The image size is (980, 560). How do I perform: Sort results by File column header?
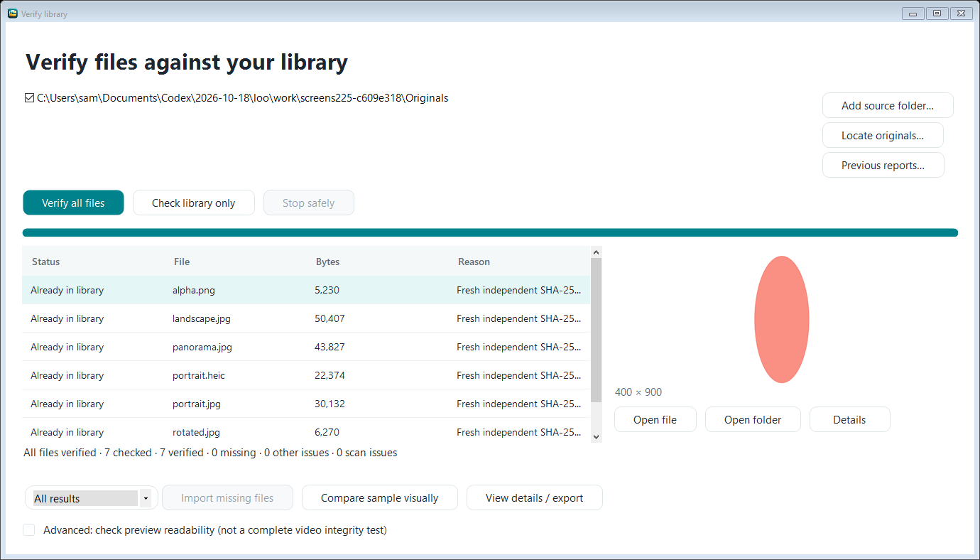click(235, 262)
